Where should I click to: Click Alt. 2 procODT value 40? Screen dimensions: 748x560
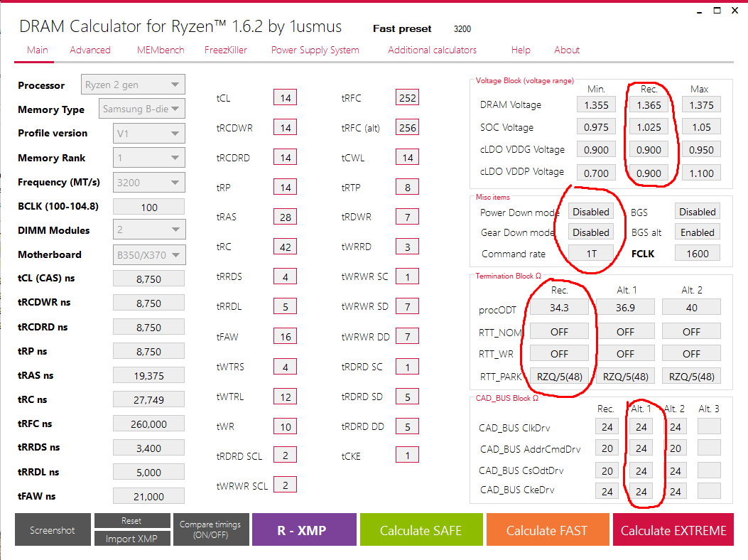[691, 308]
